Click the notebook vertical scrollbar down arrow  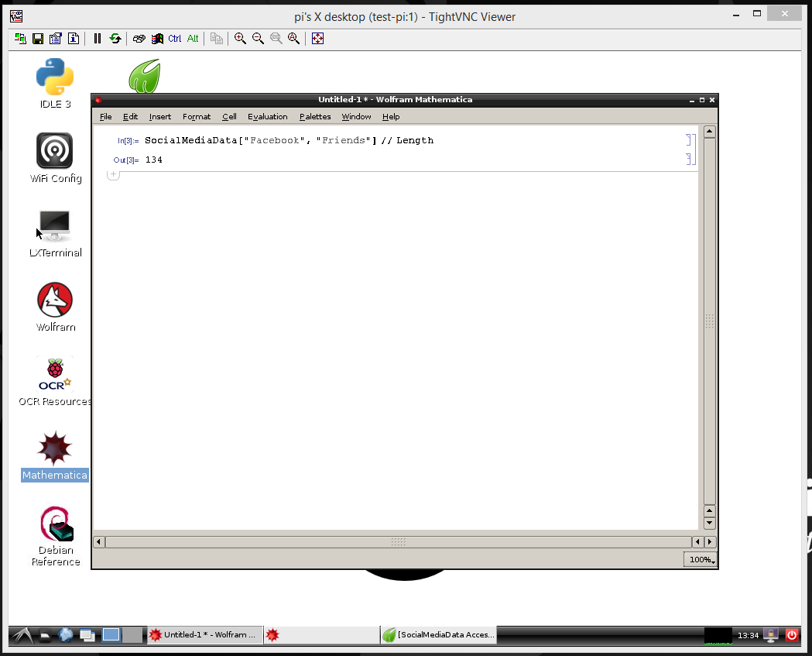tap(710, 524)
